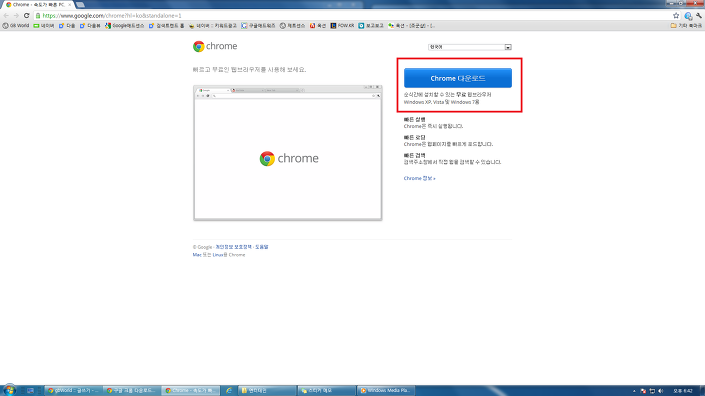The height and width of the screenshot is (396, 705).
Task: Open the privacy policy footer link
Action: click(x=233, y=247)
